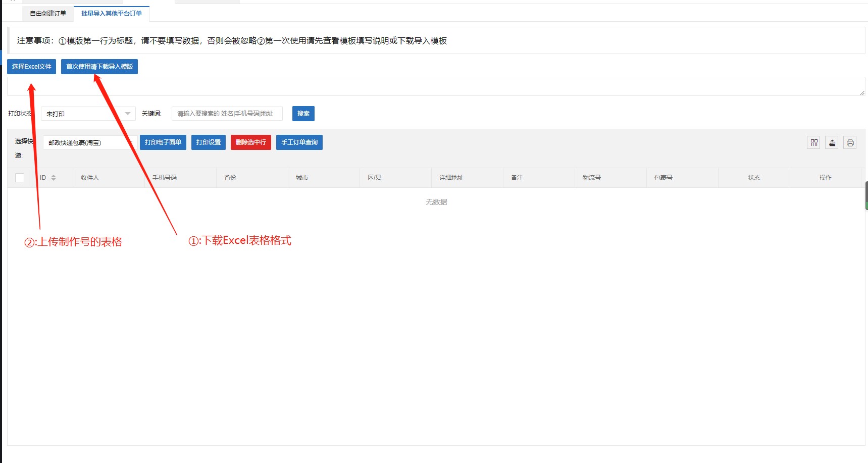Expand the 打印状态 dropdown showing 未打印

click(x=88, y=114)
